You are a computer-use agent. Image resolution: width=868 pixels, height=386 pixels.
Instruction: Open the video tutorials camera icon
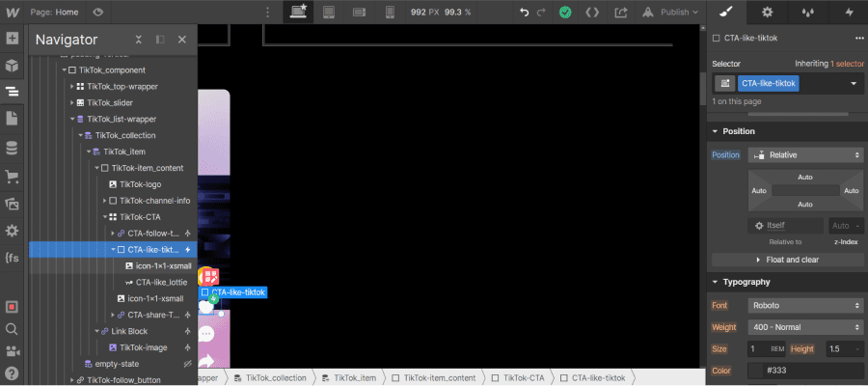(13, 351)
